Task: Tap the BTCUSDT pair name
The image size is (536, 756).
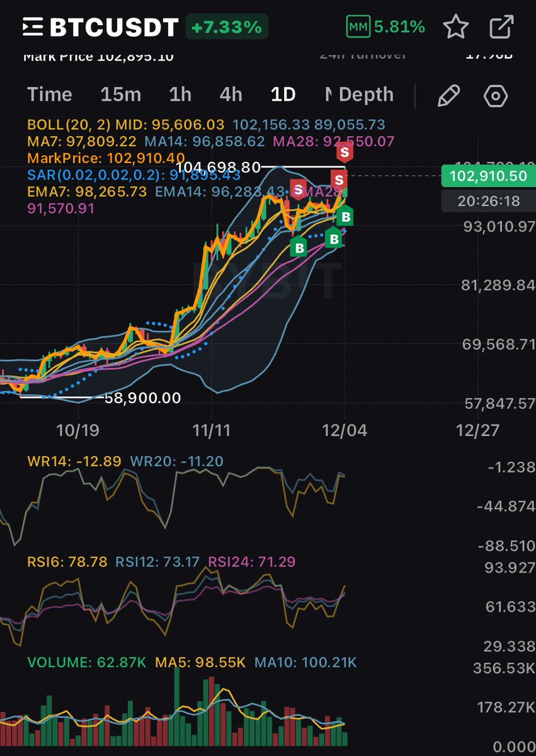Action: pos(113,26)
